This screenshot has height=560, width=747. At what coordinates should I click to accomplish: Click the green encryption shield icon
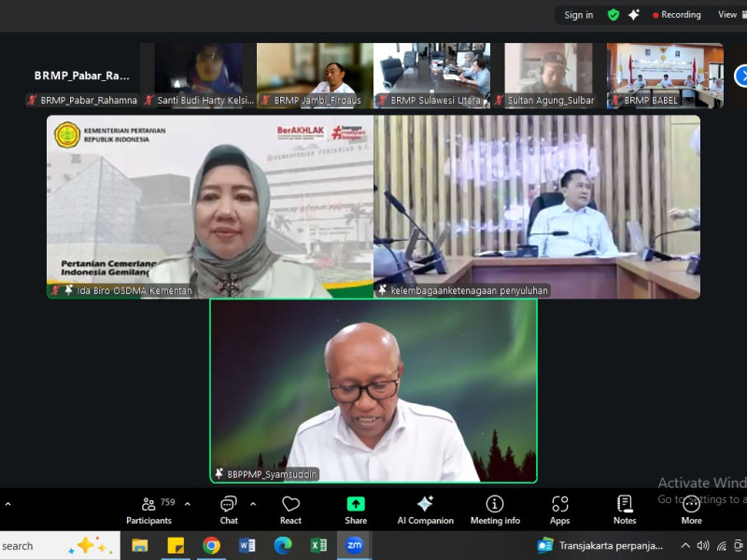pos(613,15)
